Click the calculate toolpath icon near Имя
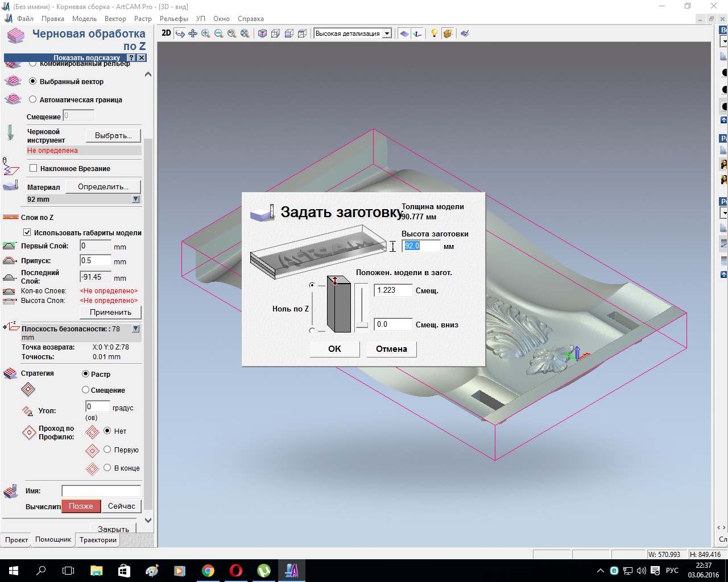This screenshot has height=582, width=728. 11,491
